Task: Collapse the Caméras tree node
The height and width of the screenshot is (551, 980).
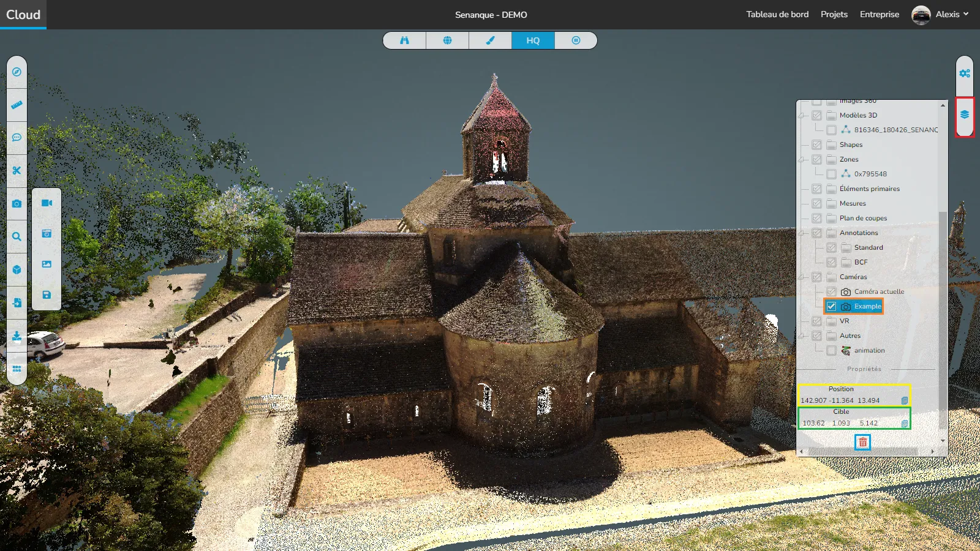Action: point(802,277)
